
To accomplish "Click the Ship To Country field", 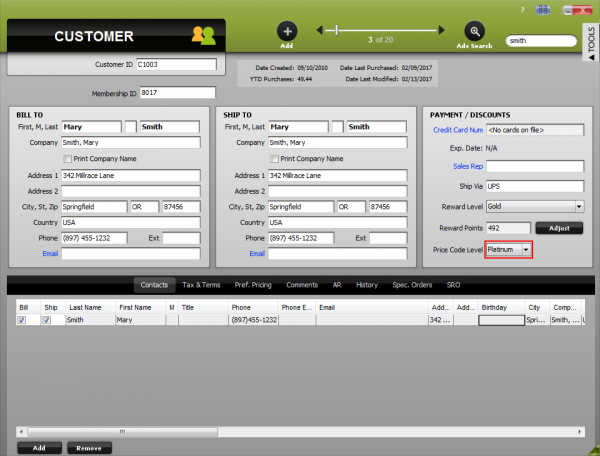I will click(338, 223).
